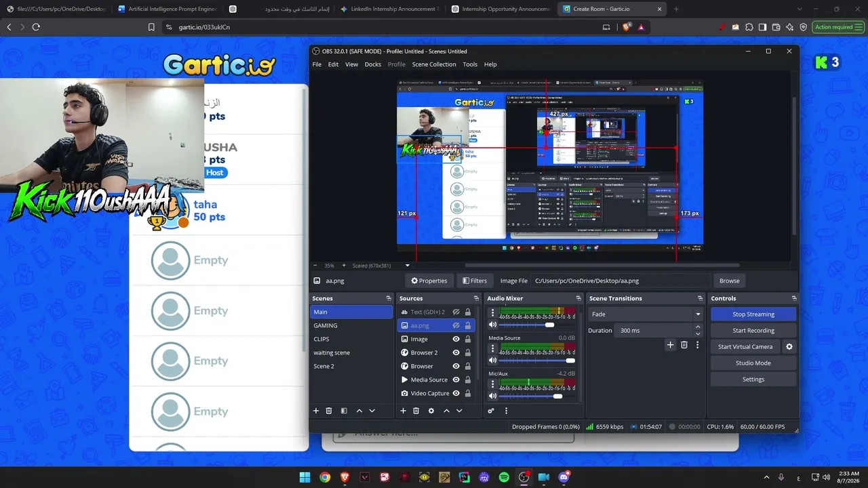Add a new source with the plus icon
This screenshot has height=488, width=868.
tap(403, 411)
